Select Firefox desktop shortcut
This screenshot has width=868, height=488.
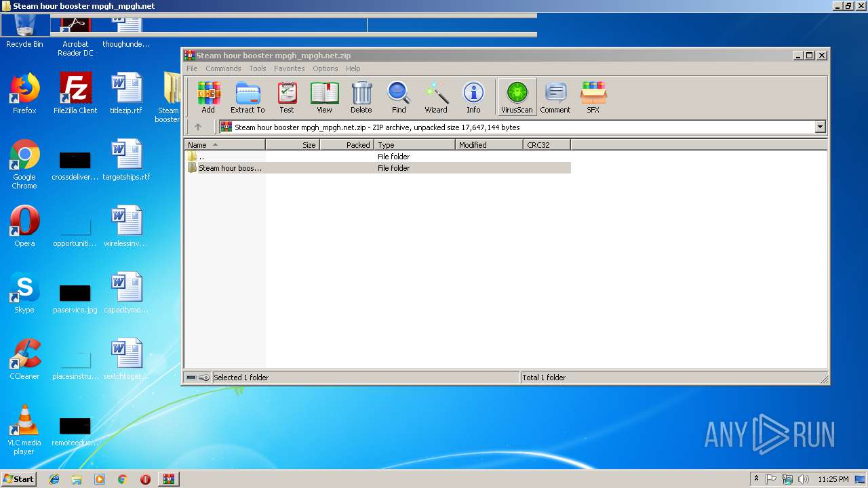[x=24, y=94]
